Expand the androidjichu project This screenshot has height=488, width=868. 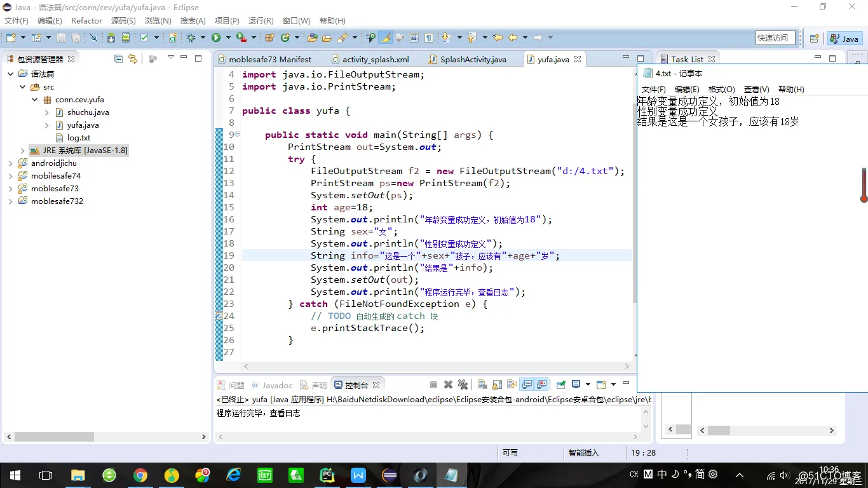11,163
